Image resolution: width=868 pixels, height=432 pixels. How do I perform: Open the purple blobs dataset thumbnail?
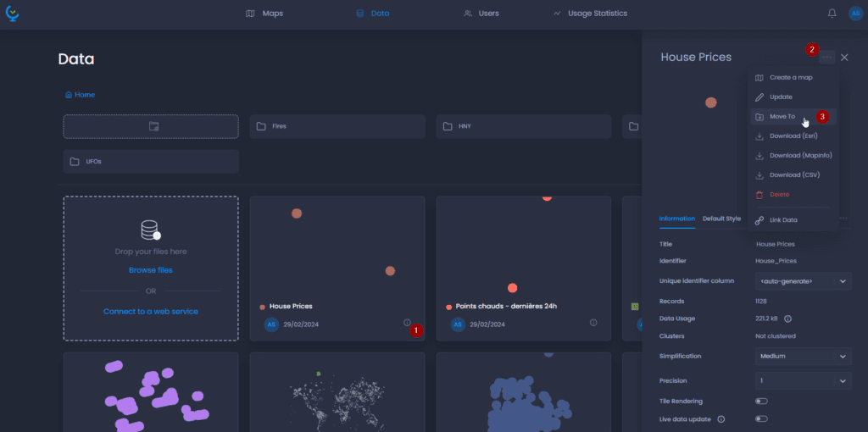pos(151,392)
